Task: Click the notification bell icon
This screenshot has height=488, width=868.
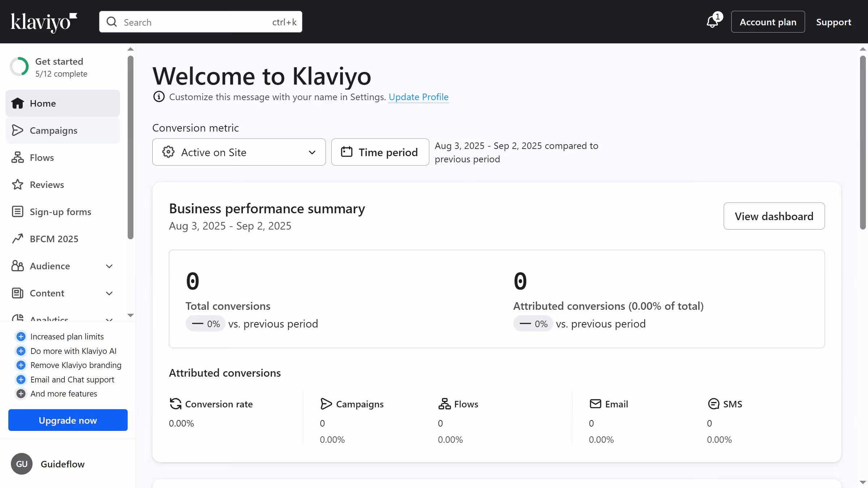Action: pyautogui.click(x=711, y=22)
